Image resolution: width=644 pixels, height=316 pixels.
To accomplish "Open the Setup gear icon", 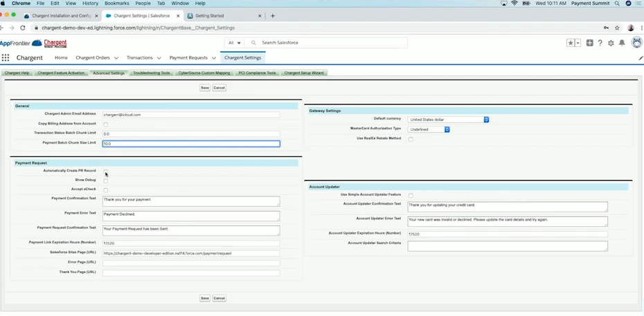I will pos(611,43).
